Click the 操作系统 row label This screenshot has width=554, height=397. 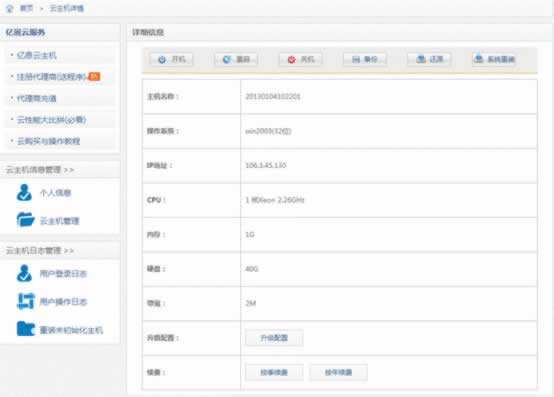pos(163,131)
